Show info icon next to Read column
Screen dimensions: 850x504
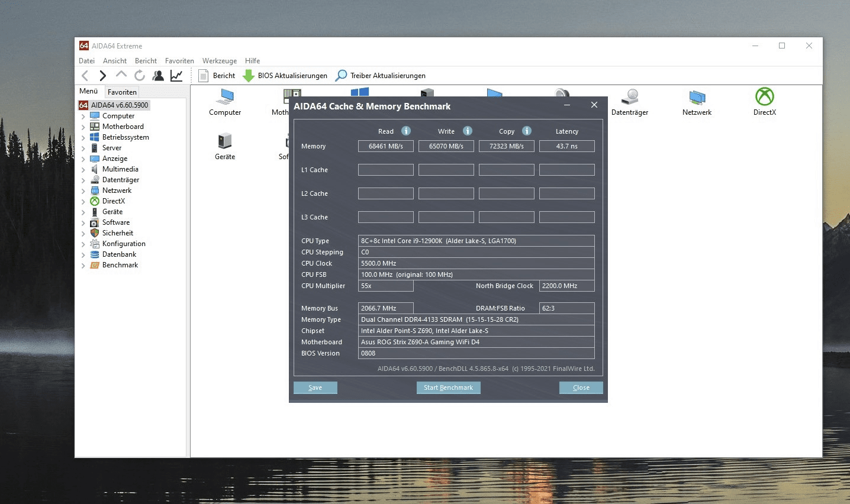[x=406, y=131]
